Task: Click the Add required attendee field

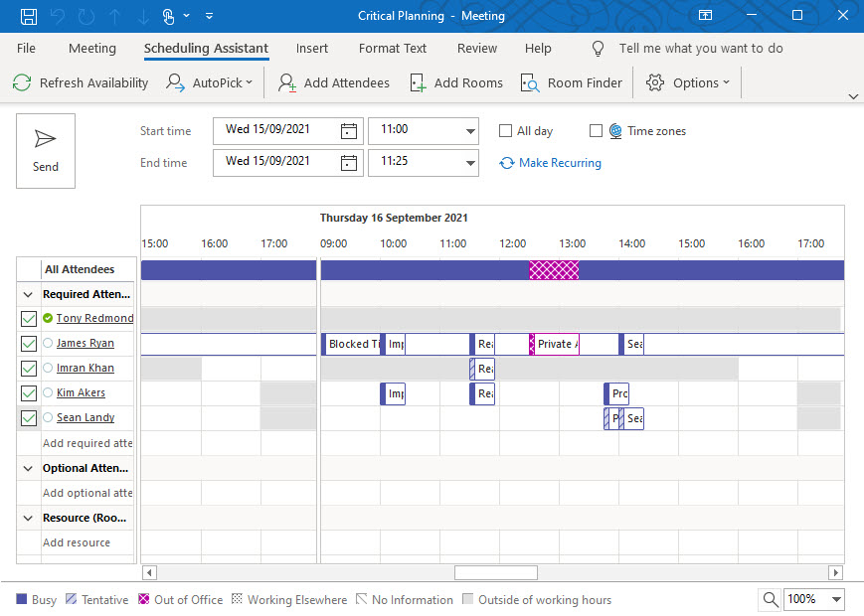Action: tap(87, 443)
